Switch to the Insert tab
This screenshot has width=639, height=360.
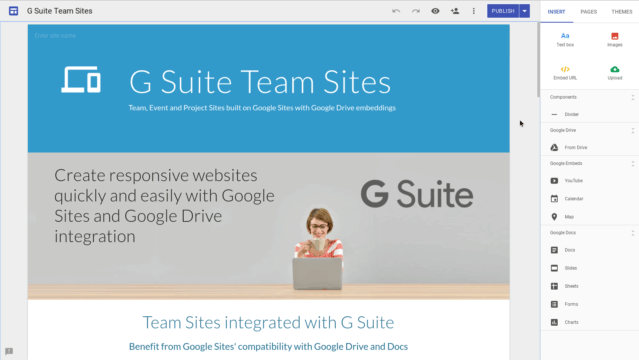[x=556, y=12]
